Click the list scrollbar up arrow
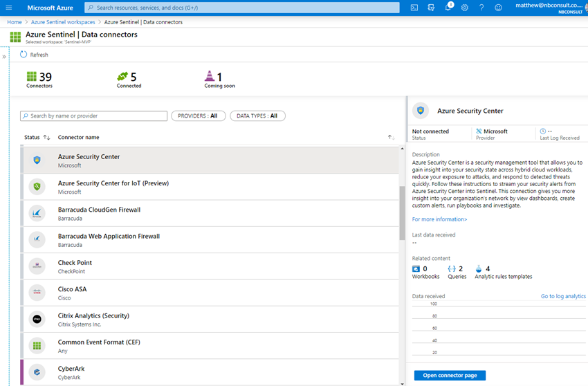588x386 pixels. click(x=402, y=149)
